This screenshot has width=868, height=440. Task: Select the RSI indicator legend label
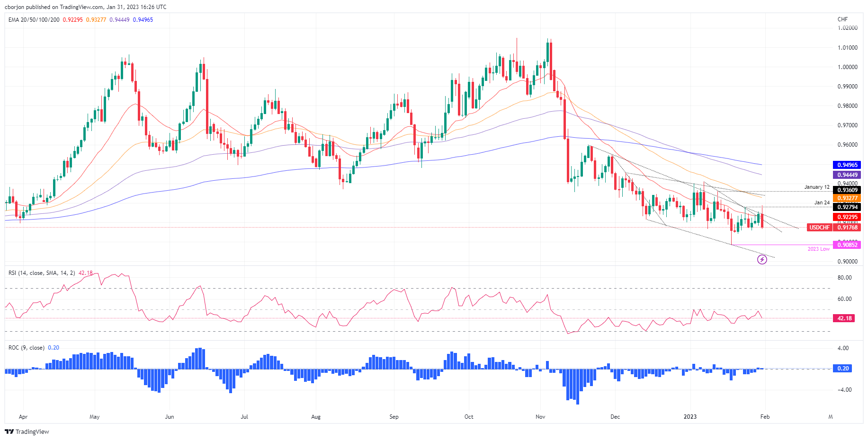50,273
